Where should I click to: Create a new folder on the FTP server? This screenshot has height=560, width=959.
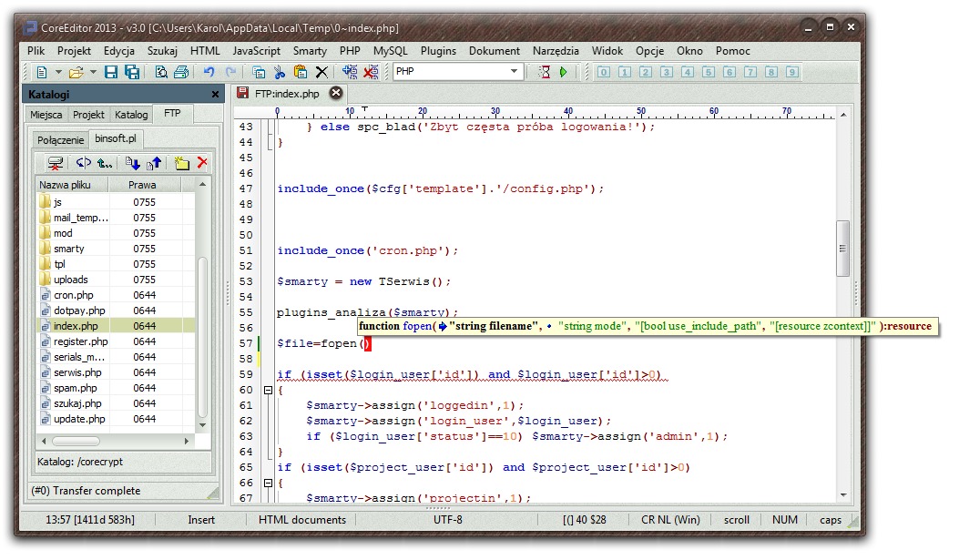(181, 163)
